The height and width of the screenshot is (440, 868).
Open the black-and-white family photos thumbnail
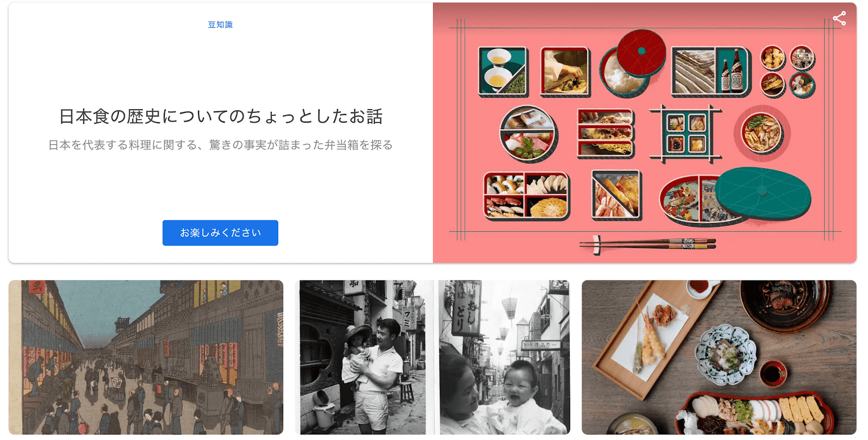tap(435, 357)
